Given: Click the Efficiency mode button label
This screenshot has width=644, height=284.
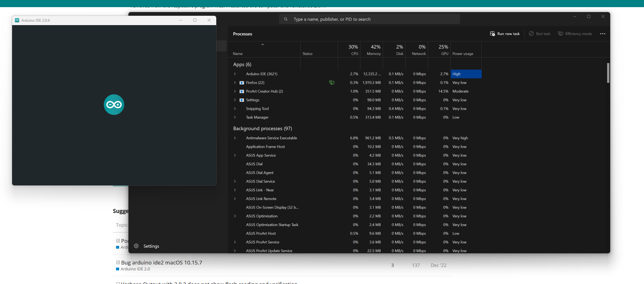Looking at the screenshot, I should 579,34.
